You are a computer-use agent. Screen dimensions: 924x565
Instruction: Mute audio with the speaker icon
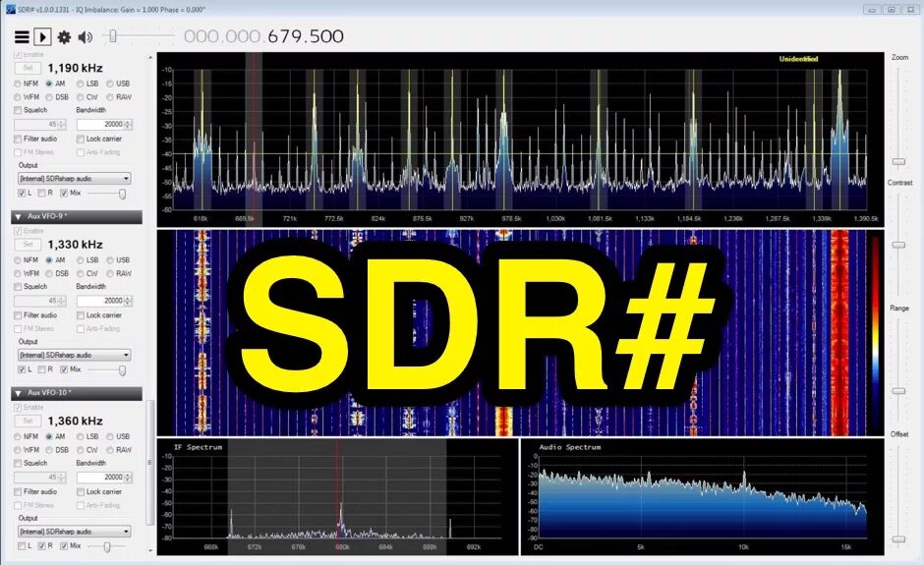tap(86, 37)
